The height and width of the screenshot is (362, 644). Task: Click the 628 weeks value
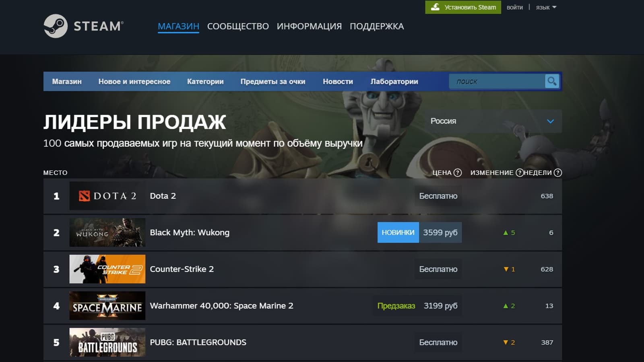pos(547,269)
